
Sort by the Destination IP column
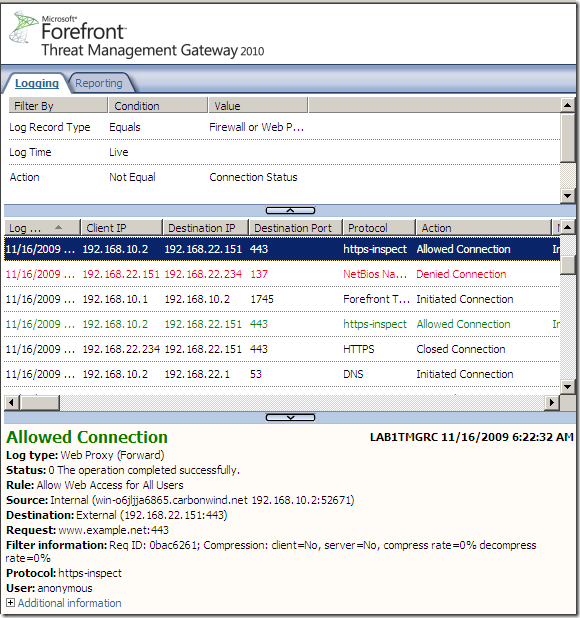205,227
